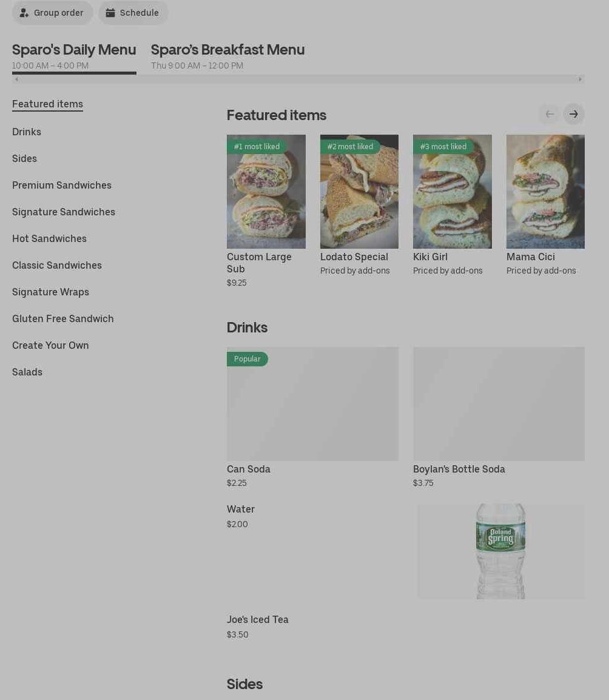The image size is (609, 700).
Task: Select the Can Soda drink item
Action: [x=312, y=417]
